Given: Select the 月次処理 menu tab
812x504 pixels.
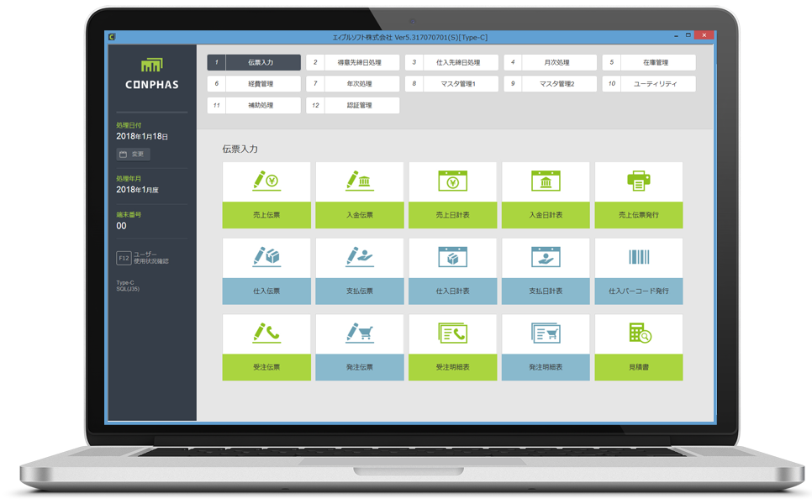Looking at the screenshot, I should pos(551,63).
